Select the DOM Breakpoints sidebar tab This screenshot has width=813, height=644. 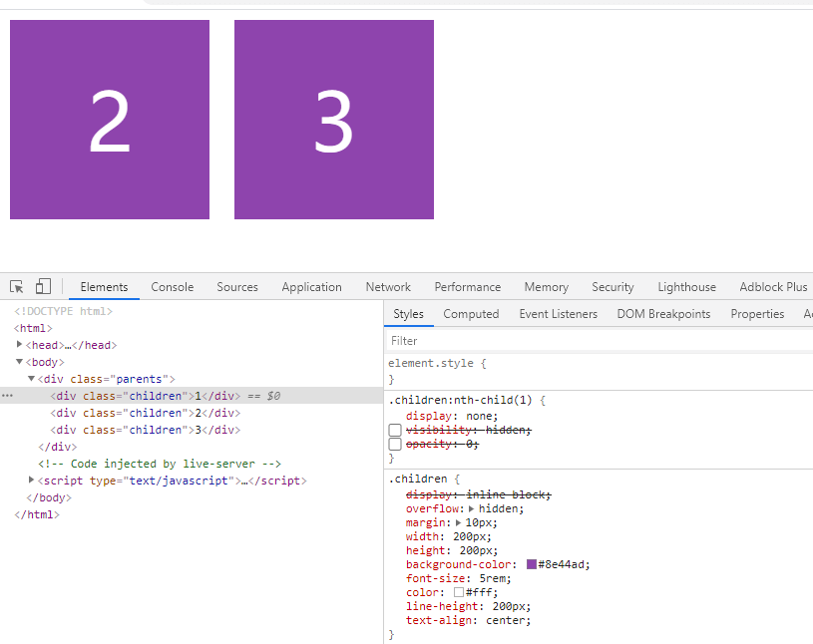click(x=663, y=314)
